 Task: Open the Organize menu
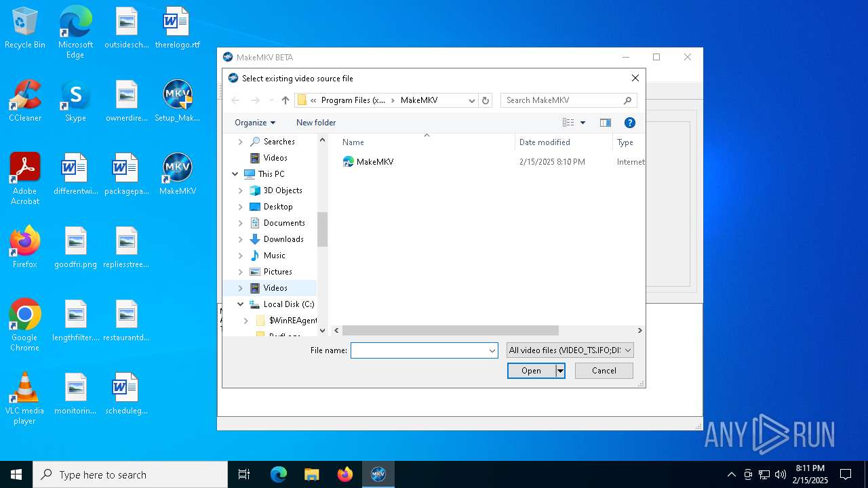[x=255, y=123]
